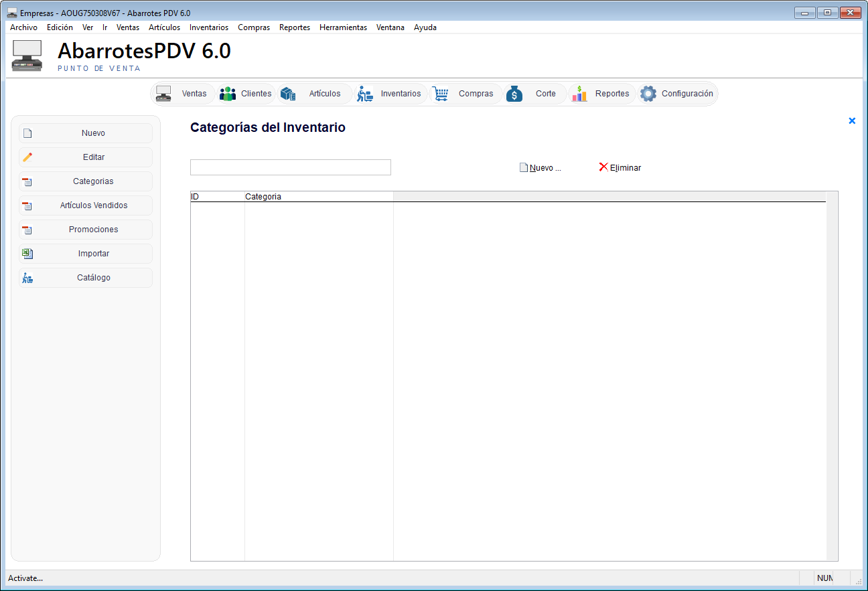Click the blank page icon beside sidebar Nuevo
This screenshot has height=591, width=868.
point(27,133)
